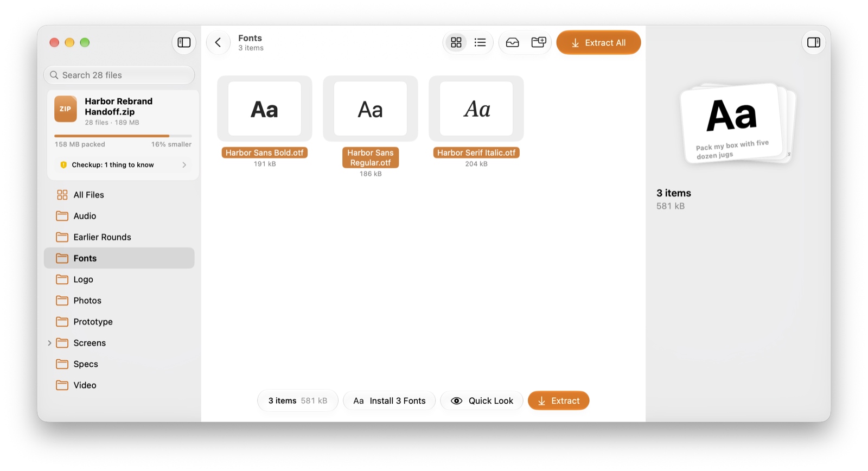Click the add-to-archive folder icon

pos(539,42)
